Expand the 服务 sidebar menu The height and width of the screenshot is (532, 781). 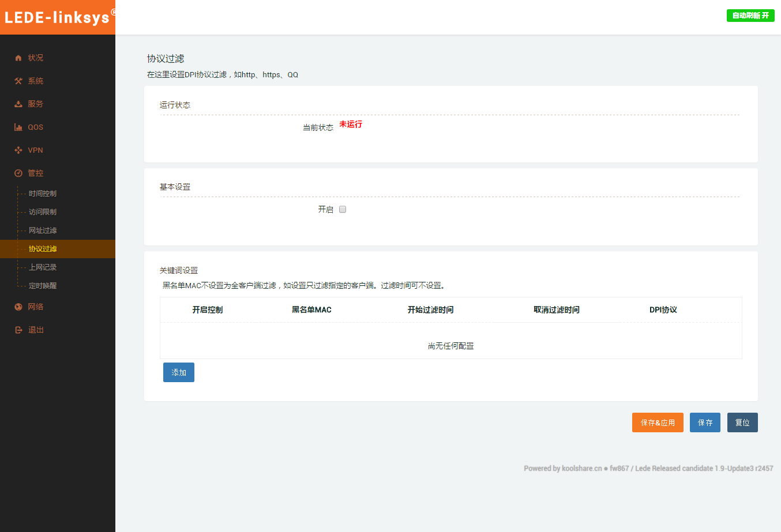tap(36, 104)
